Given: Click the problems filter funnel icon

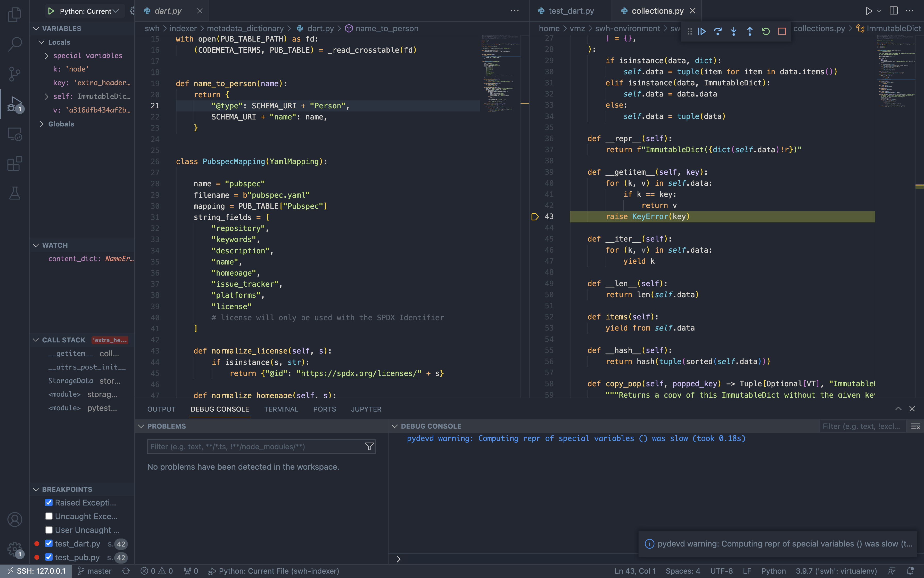Looking at the screenshot, I should 369,446.
